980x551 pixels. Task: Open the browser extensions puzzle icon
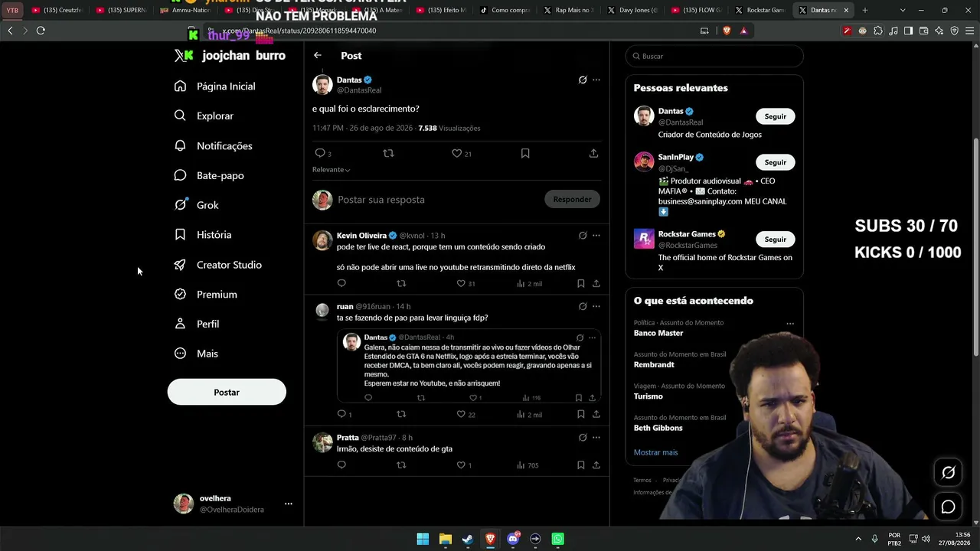pyautogui.click(x=877, y=31)
